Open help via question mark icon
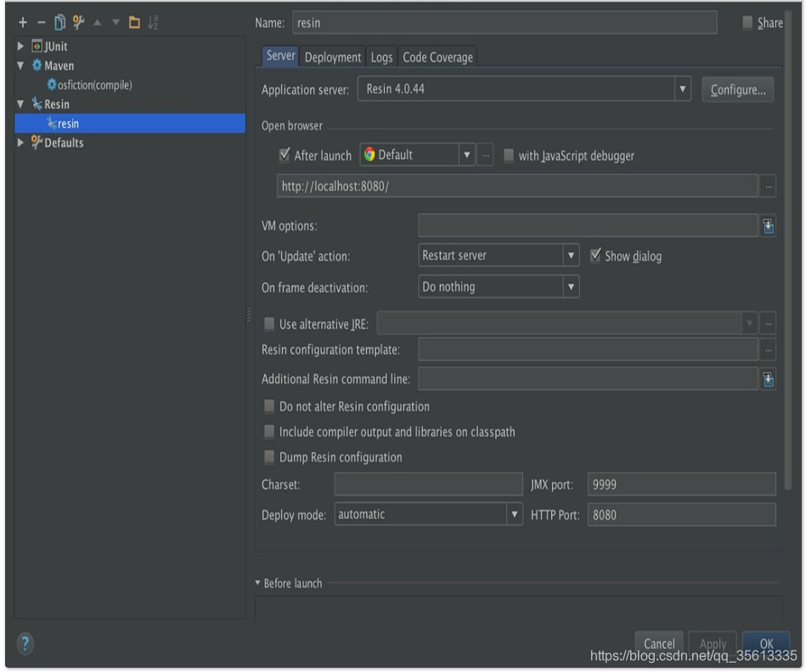Screen dimensions: 806x672 tap(25, 643)
